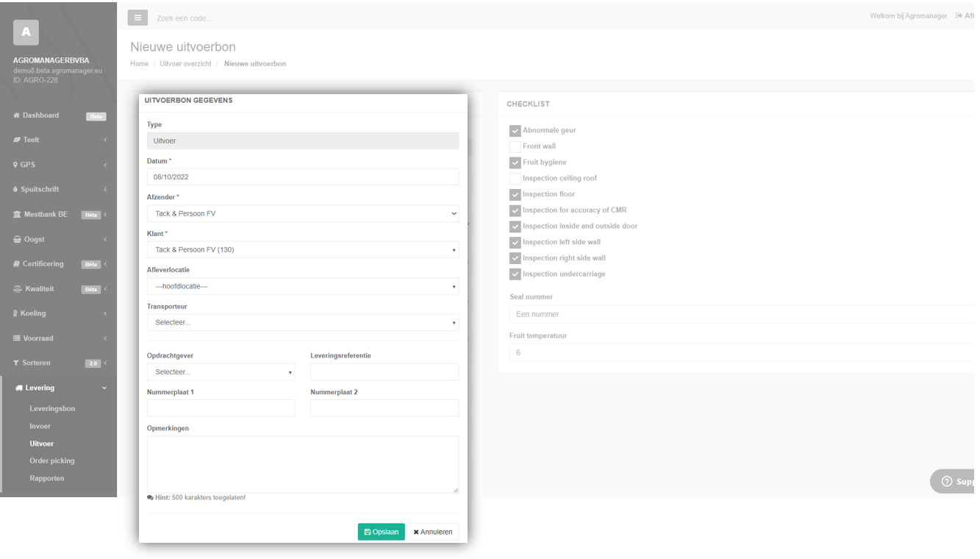980x559 pixels.
Task: Click the GPS map pin icon
Action: (x=15, y=165)
